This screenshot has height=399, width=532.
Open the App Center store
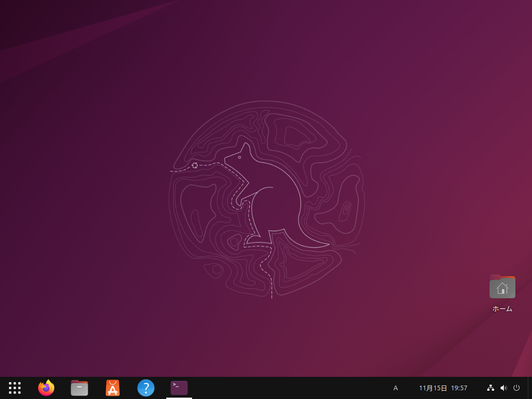[113, 388]
